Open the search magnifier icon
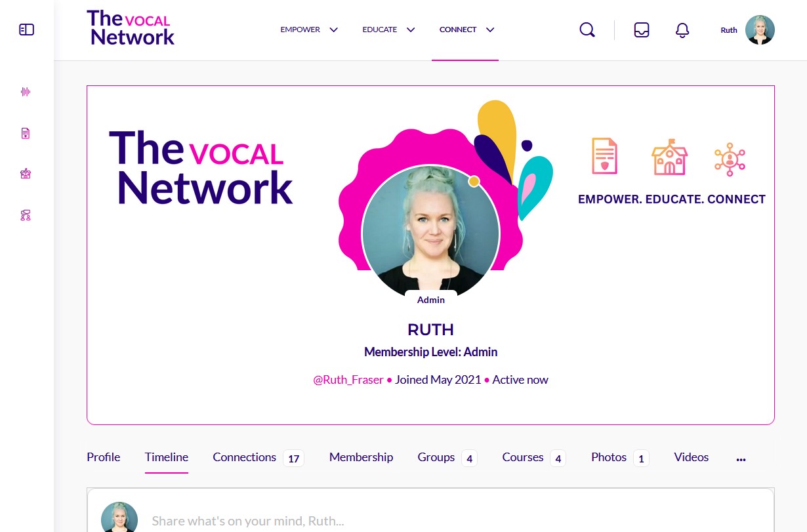 click(587, 30)
